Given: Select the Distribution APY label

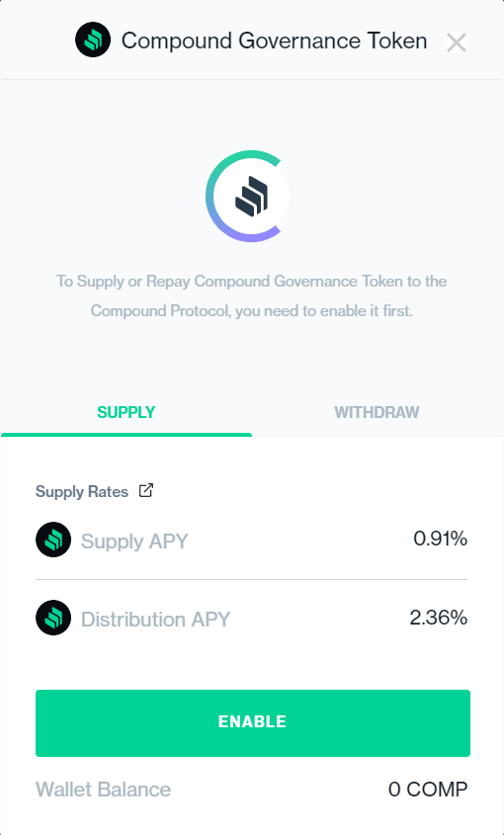Looking at the screenshot, I should (x=155, y=620).
